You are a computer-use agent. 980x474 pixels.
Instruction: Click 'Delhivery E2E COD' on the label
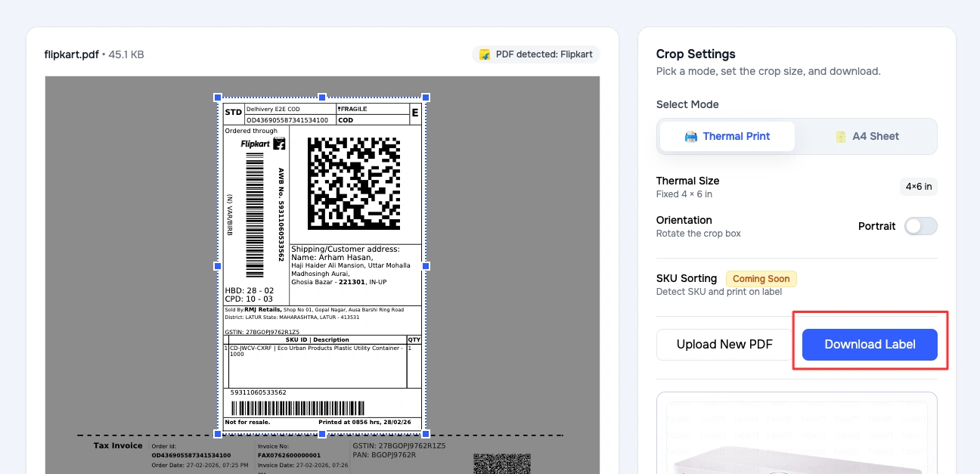pyautogui.click(x=273, y=110)
